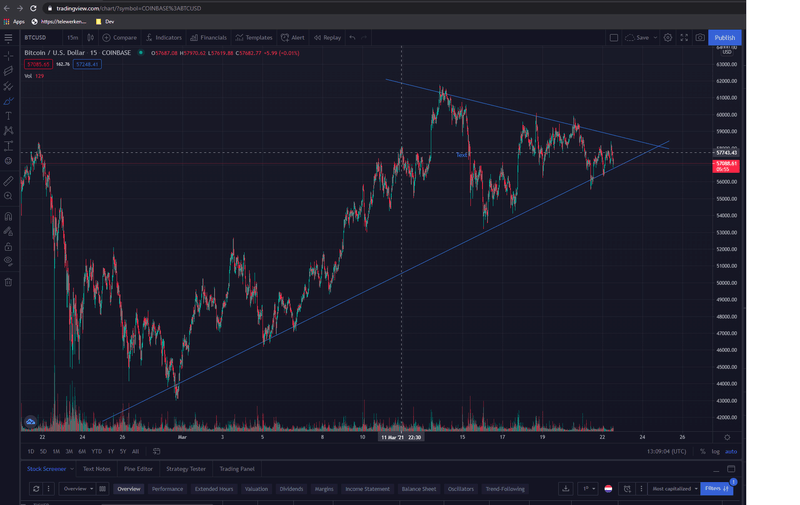This screenshot has height=505, width=800.
Task: Select the Text tool in the drawing sidebar
Action: pyautogui.click(x=8, y=115)
